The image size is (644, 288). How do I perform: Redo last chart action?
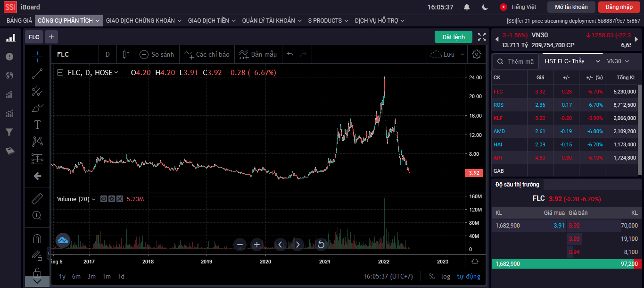303,54
